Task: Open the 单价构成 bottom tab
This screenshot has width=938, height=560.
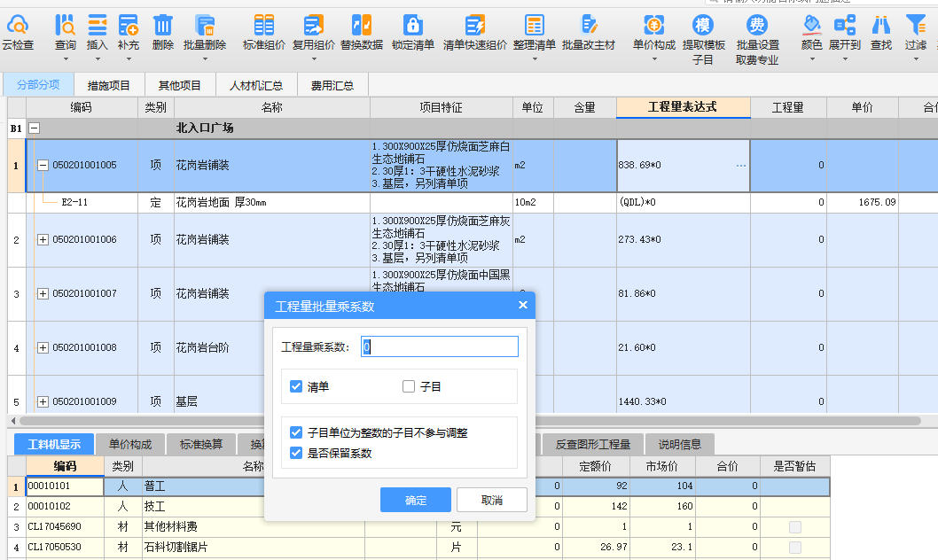Action: (129, 444)
